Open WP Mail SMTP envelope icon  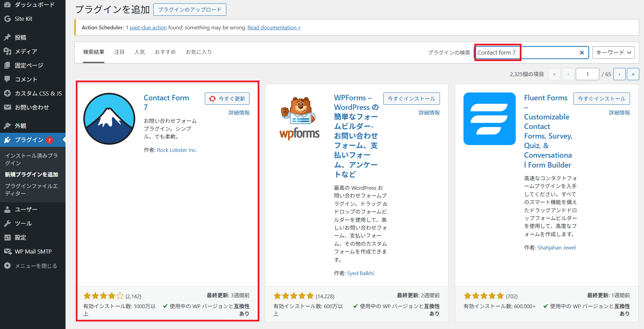[x=8, y=252]
